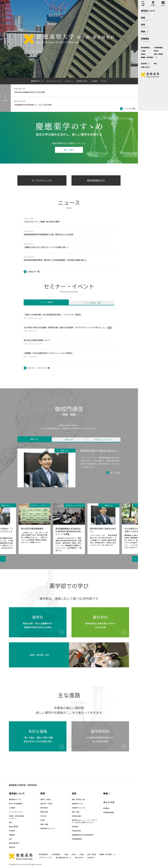The width and height of the screenshot is (168, 868).
Task: Click sidebar 薬学部受験生 link
Action: point(145,48)
